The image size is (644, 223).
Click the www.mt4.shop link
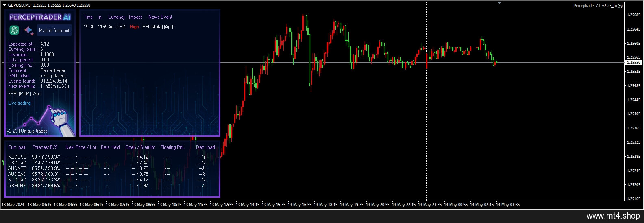pyautogui.click(x=613, y=216)
